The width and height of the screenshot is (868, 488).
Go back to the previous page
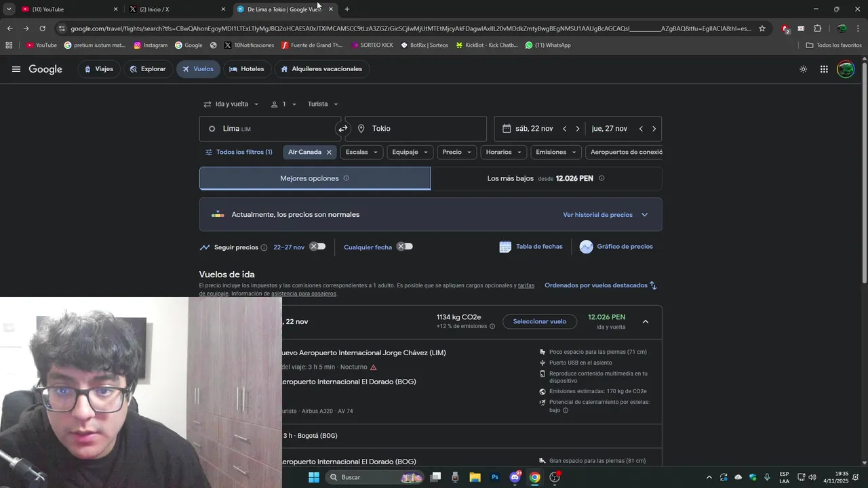pos(9,28)
